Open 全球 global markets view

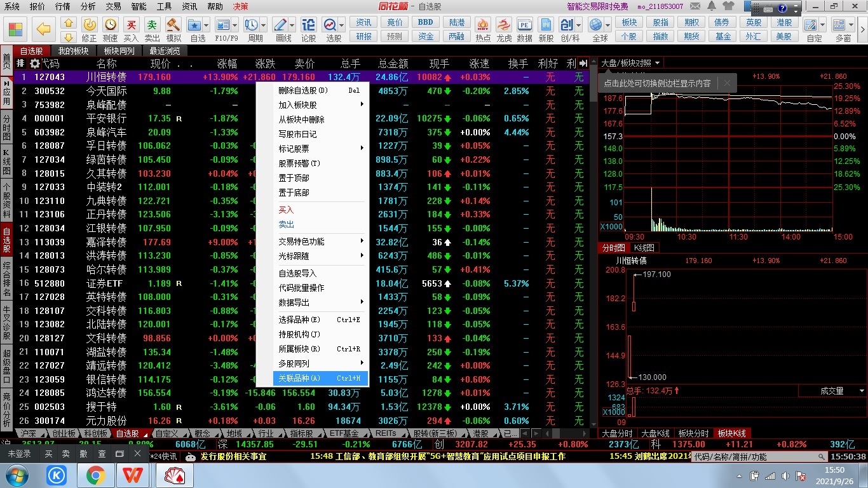coord(599,26)
